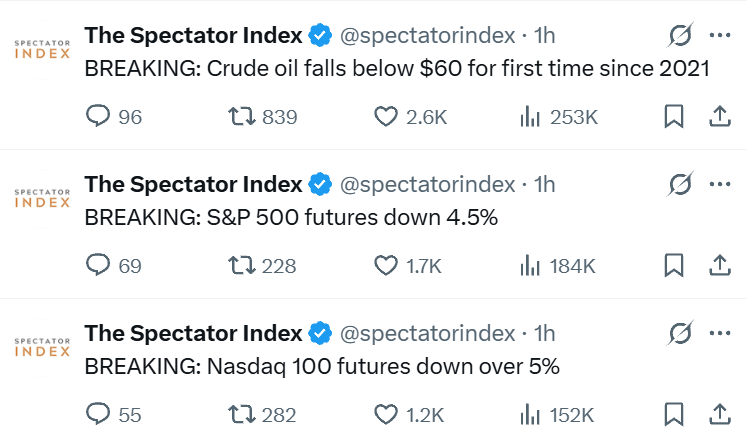Open more options on Nasdaq 100 tweet
The image size is (747, 446).
(720, 333)
